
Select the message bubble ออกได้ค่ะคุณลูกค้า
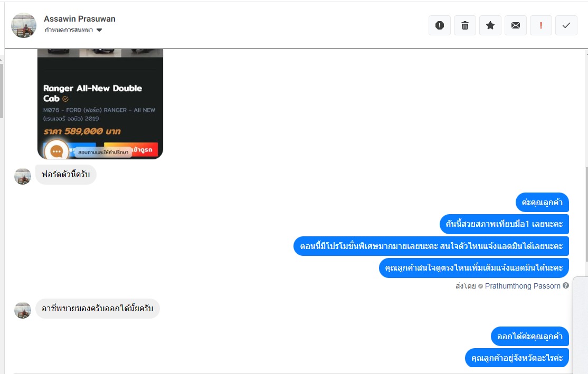(x=530, y=336)
